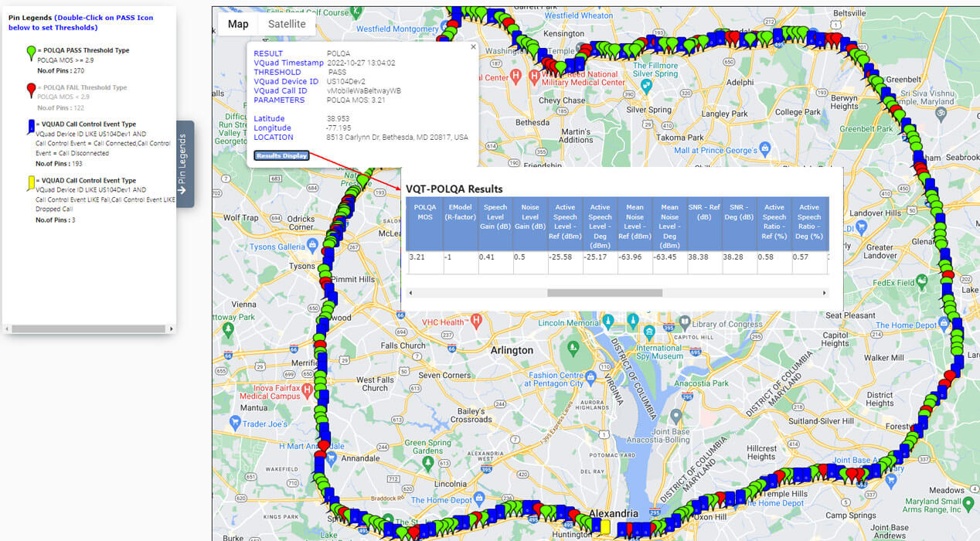
Task: Click the 'No.of Pins : 270' legend text
Action: [60, 70]
